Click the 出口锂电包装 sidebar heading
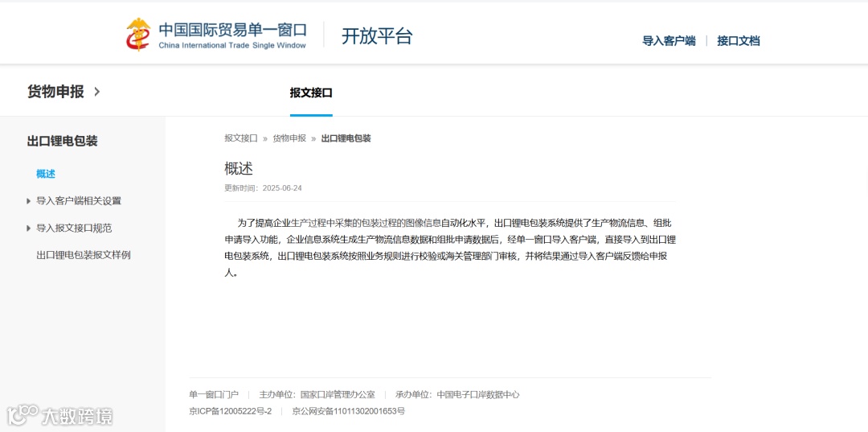The image size is (868, 432). (x=62, y=142)
